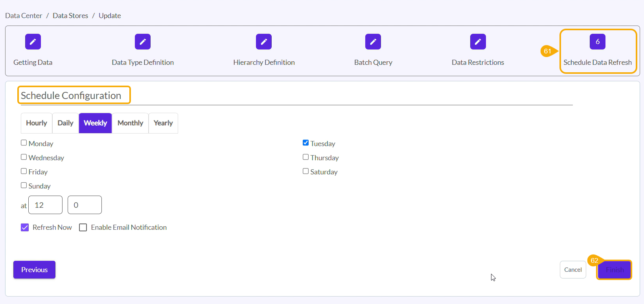The height and width of the screenshot is (304, 644).
Task: Switch to the Hourly schedule tab
Action: 37,123
